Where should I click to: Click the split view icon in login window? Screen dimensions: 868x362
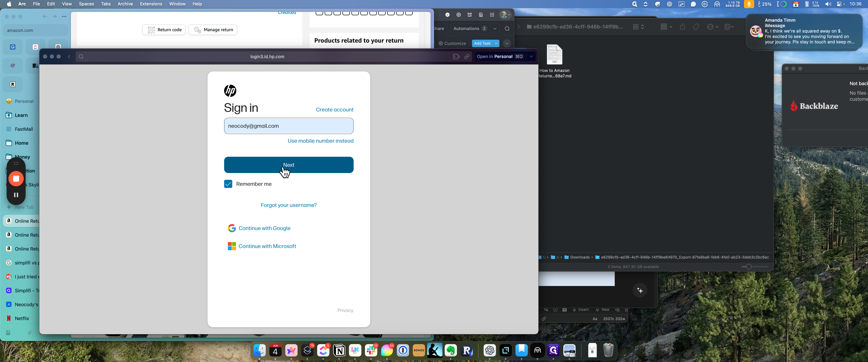pyautogui.click(x=456, y=57)
